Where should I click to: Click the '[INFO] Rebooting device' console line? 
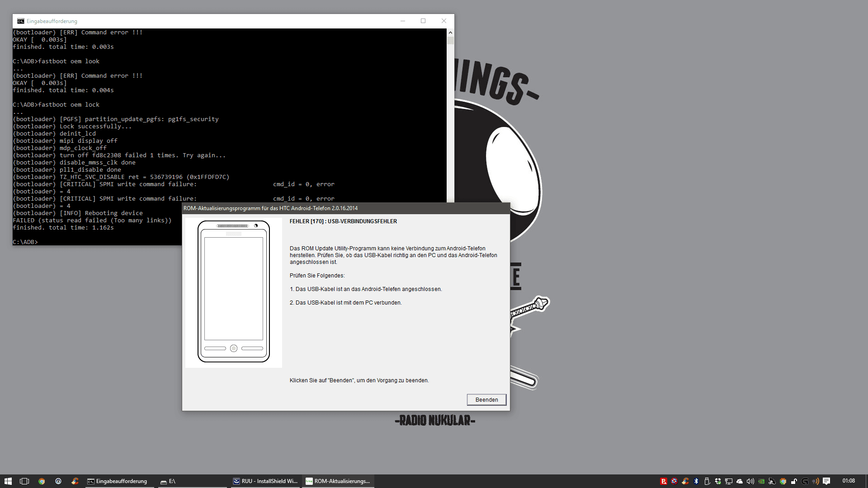[x=78, y=213]
